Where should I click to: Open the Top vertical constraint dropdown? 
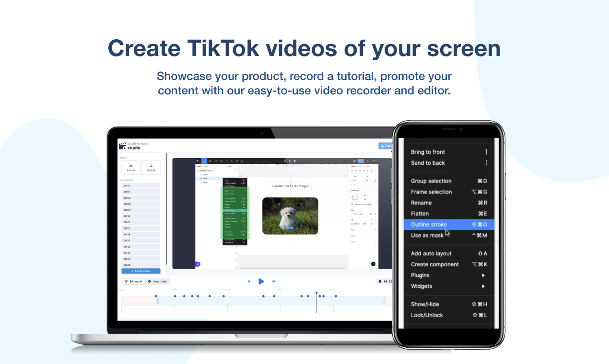click(365, 199)
